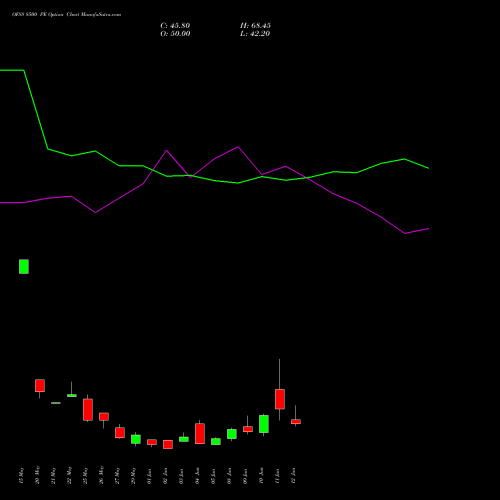Click the purple line's highest peak
The height and width of the screenshot is (500, 500).
tap(238, 147)
